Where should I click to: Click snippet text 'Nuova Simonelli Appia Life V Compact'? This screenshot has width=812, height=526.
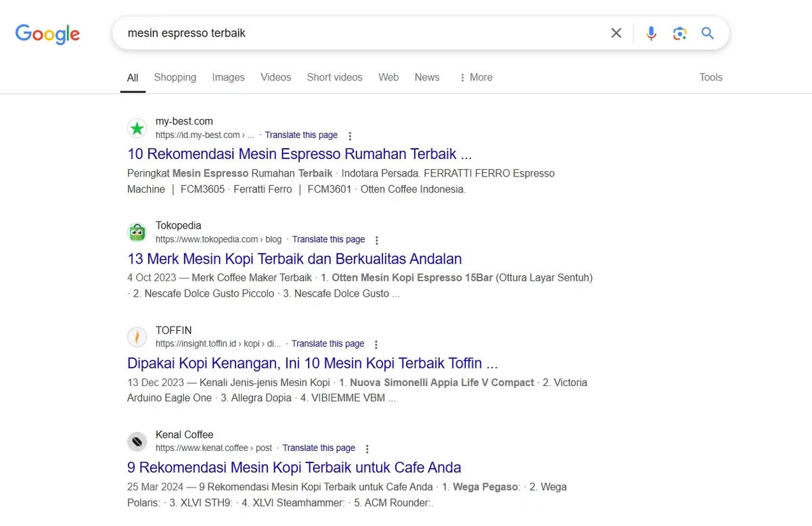442,383
